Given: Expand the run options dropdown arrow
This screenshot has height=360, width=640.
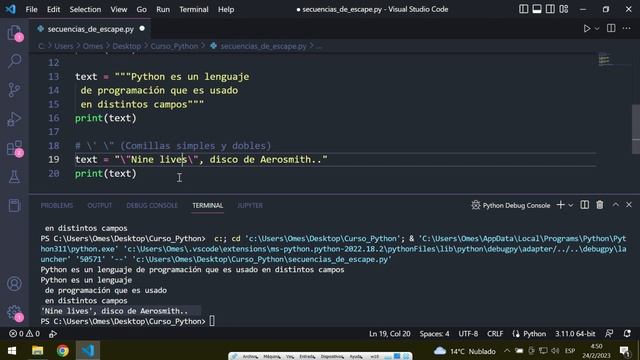Looking at the screenshot, I should pyautogui.click(x=597, y=29).
